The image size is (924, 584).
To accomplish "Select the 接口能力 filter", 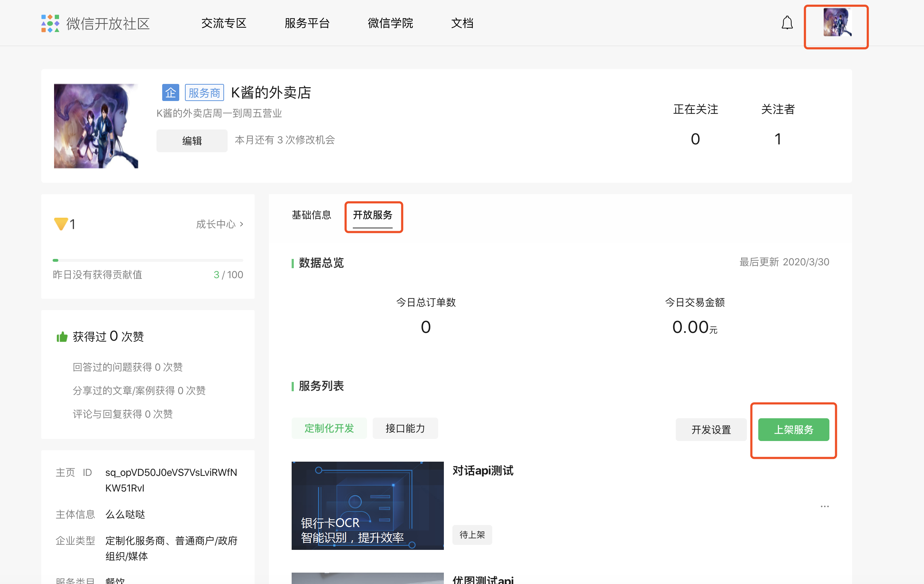I will 405,428.
